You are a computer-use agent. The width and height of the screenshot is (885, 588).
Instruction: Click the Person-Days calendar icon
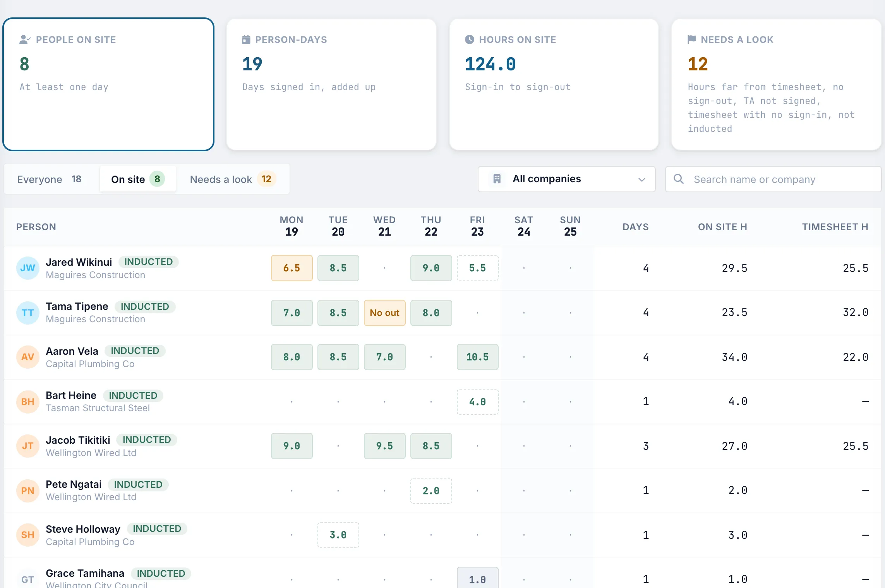pyautogui.click(x=246, y=39)
